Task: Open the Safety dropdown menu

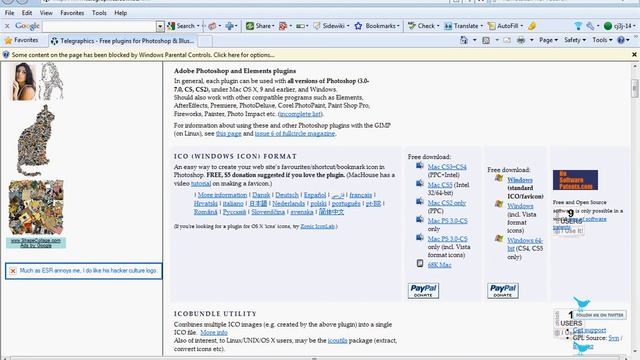Action: (575, 40)
